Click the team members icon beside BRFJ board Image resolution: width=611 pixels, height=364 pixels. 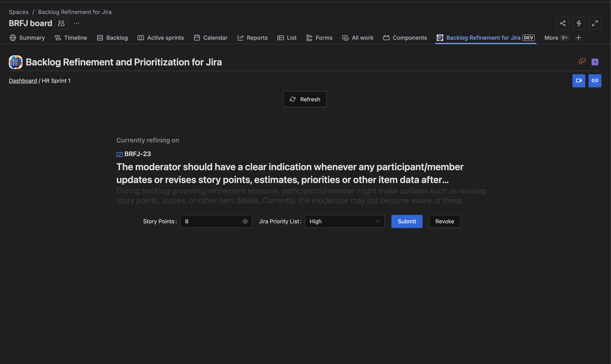coord(61,23)
